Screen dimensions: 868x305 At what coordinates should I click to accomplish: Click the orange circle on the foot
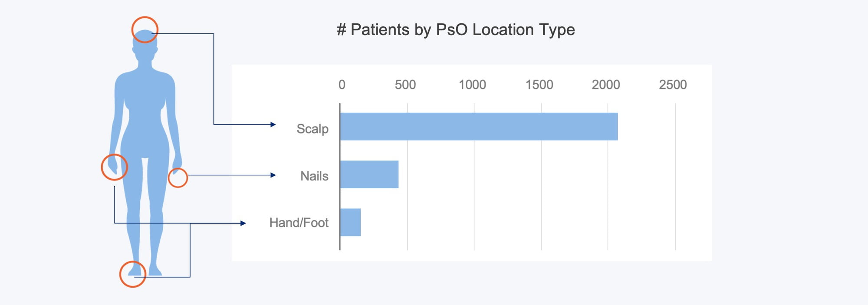132,274
